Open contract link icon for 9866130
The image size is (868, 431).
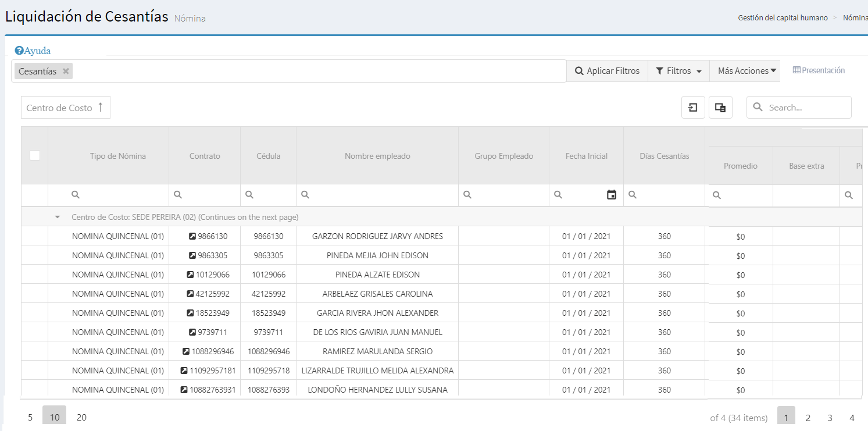click(x=192, y=236)
